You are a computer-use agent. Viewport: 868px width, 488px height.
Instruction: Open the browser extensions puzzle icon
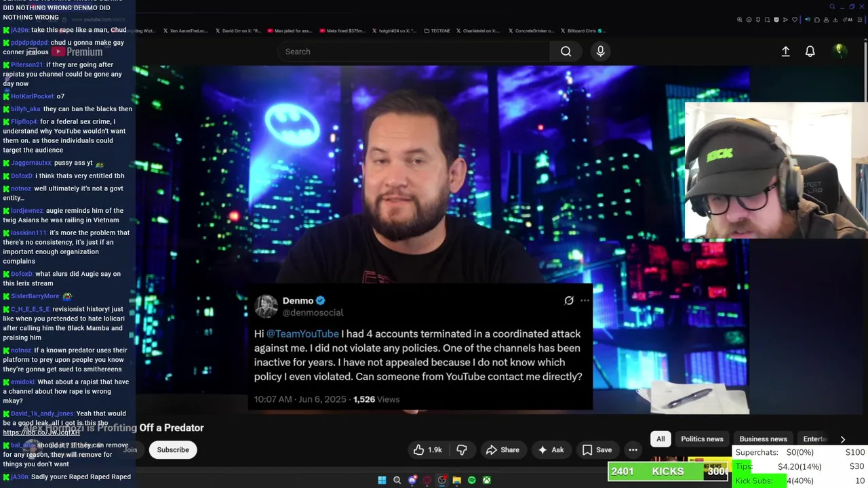coord(817,20)
